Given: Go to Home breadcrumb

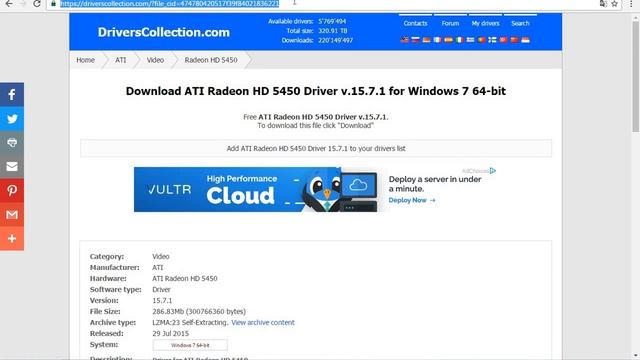Looking at the screenshot, I should click(85, 60).
